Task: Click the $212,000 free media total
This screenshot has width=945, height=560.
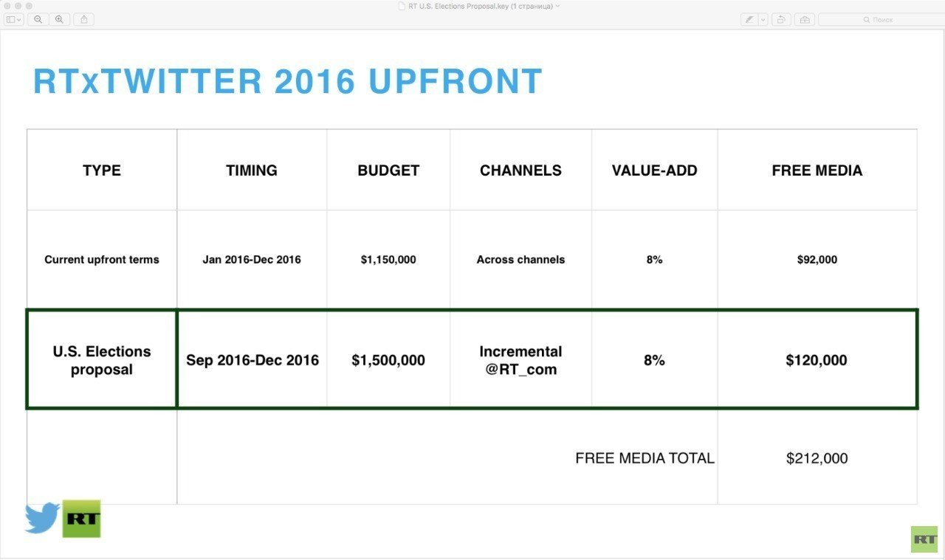Action: click(817, 458)
